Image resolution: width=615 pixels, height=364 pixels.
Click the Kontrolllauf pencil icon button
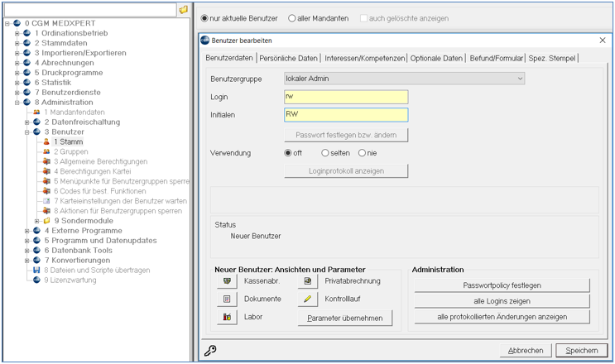(308, 299)
